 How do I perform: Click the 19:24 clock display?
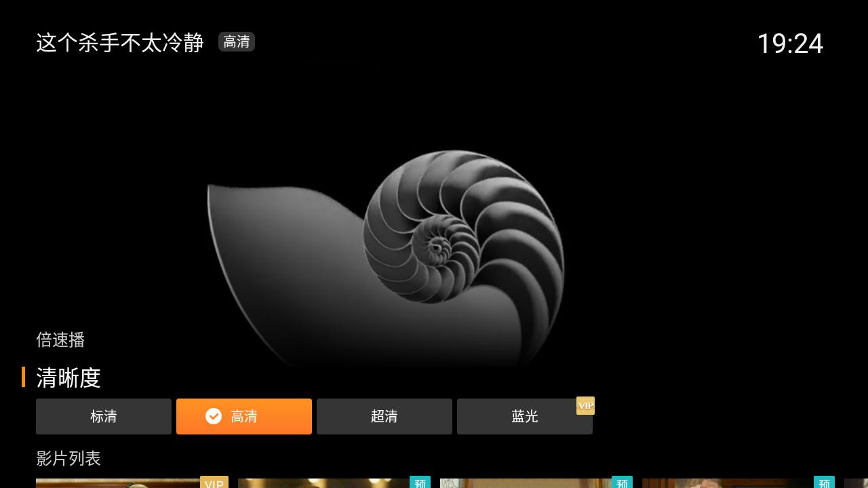[790, 43]
